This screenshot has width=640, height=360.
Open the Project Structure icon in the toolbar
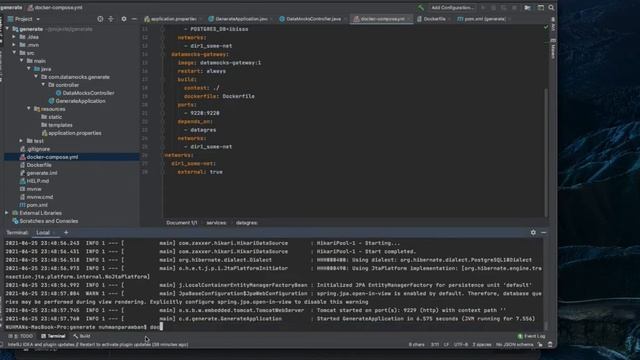[528, 8]
